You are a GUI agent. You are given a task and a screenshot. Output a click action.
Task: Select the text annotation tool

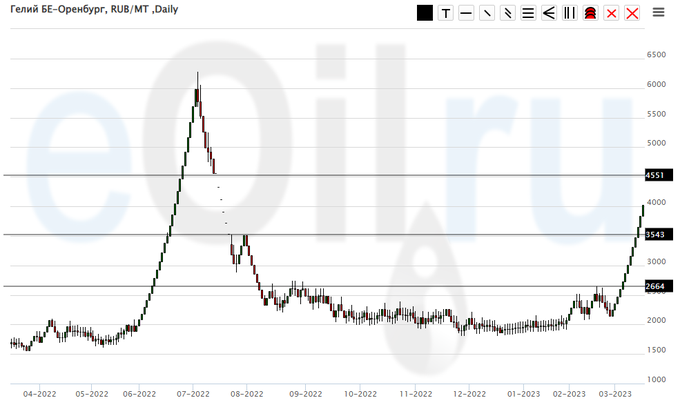[x=445, y=13]
